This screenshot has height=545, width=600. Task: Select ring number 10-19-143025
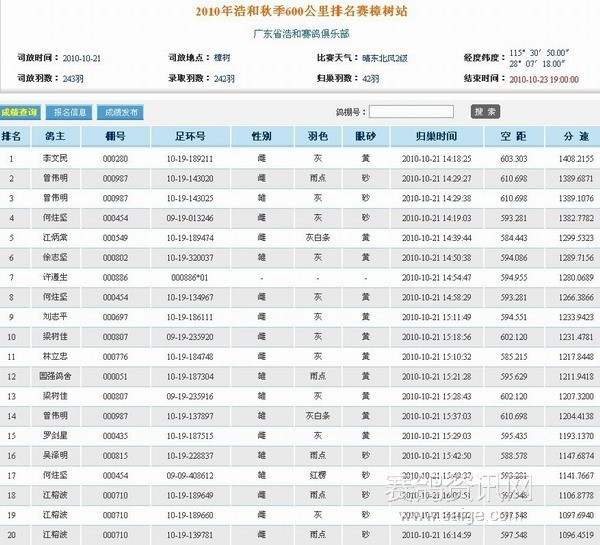190,199
